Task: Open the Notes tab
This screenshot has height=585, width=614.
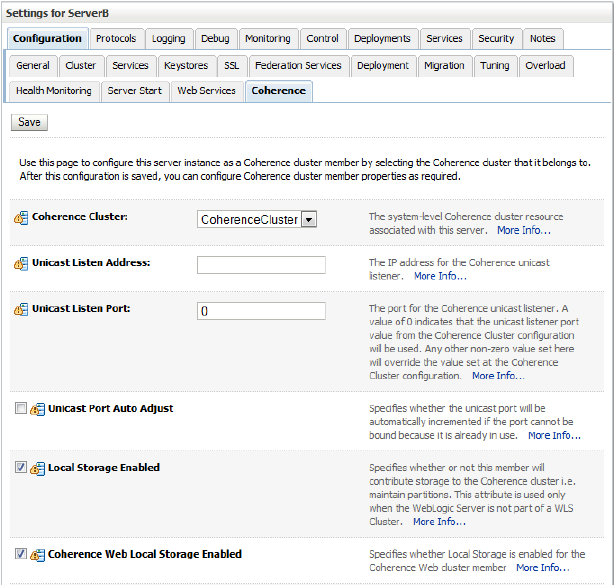Action: (x=543, y=38)
